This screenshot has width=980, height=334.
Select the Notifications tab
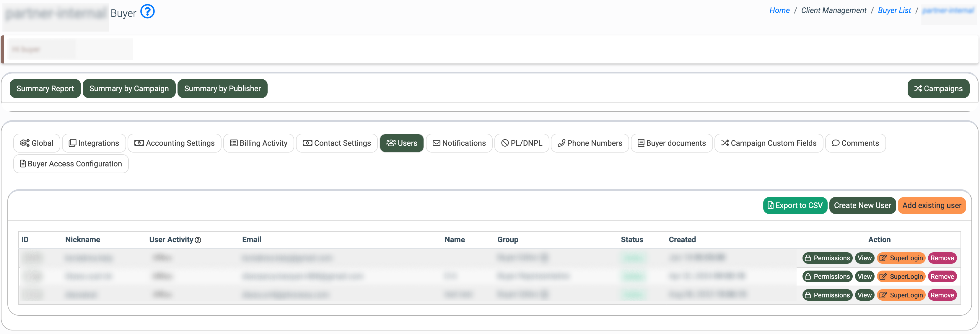[459, 143]
